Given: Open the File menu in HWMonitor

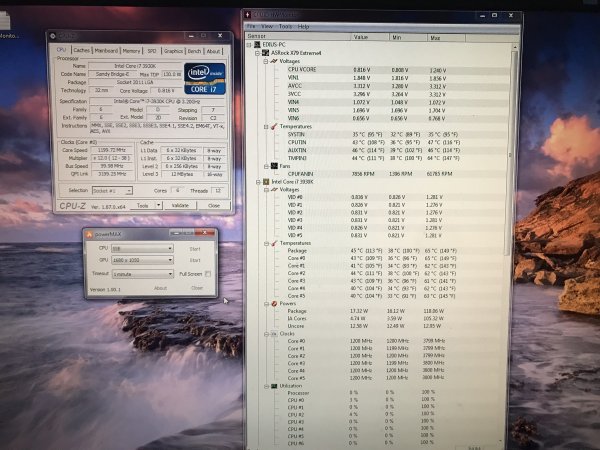Looking at the screenshot, I should [251, 26].
